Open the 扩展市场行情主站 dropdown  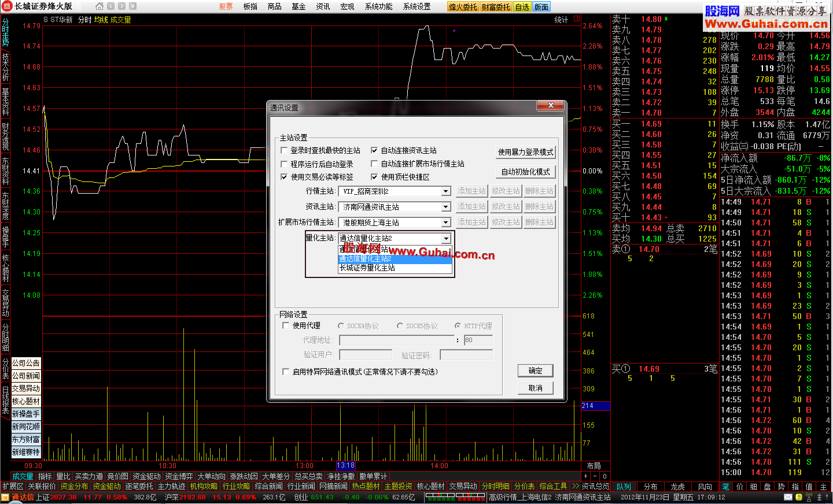(445, 223)
